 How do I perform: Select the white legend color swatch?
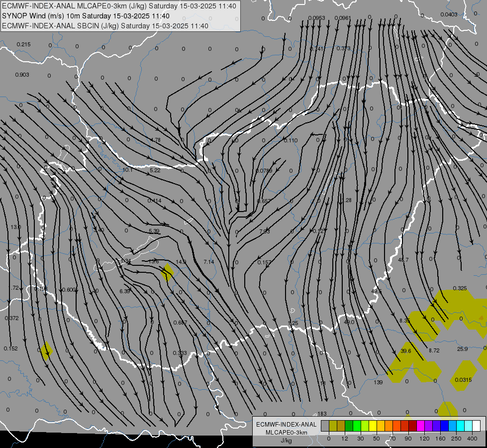pos(476,426)
